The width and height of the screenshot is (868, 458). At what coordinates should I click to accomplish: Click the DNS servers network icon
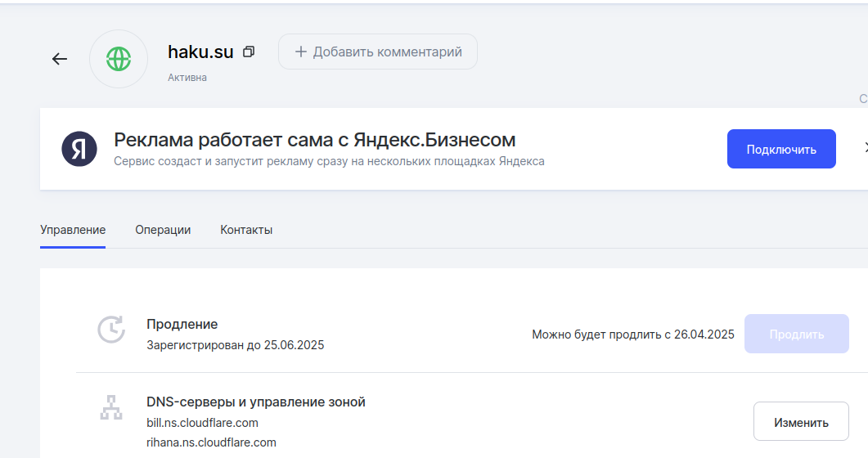coord(110,406)
